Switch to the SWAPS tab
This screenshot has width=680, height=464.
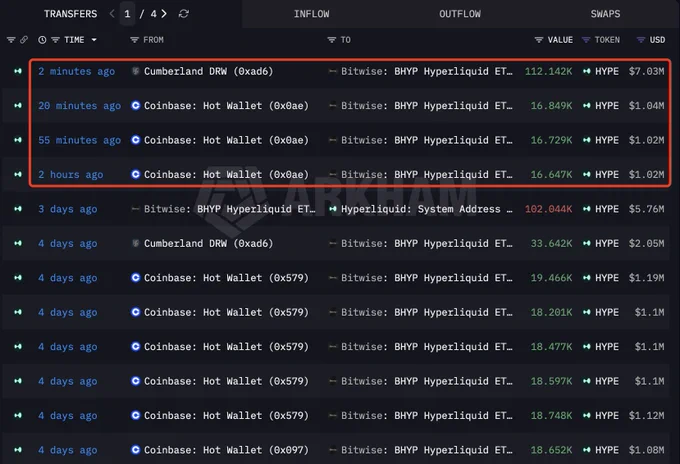click(x=605, y=14)
